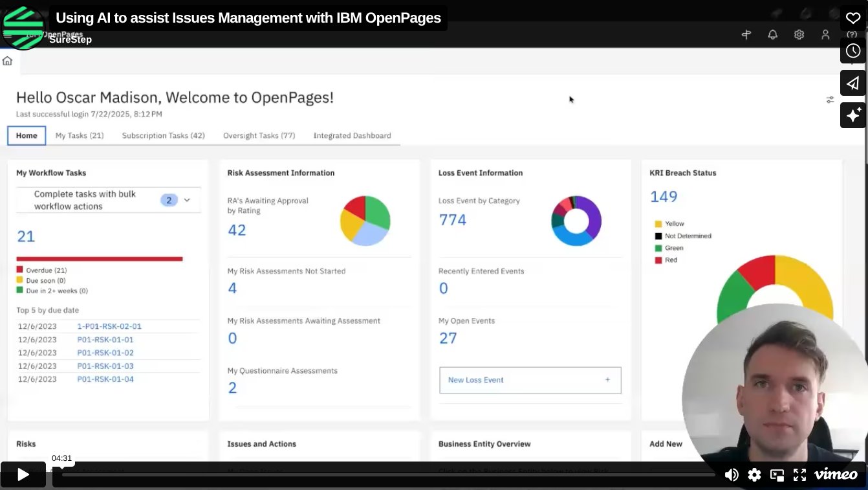Click the Overdue (21) red legend
The image size is (868, 490).
tap(42, 270)
